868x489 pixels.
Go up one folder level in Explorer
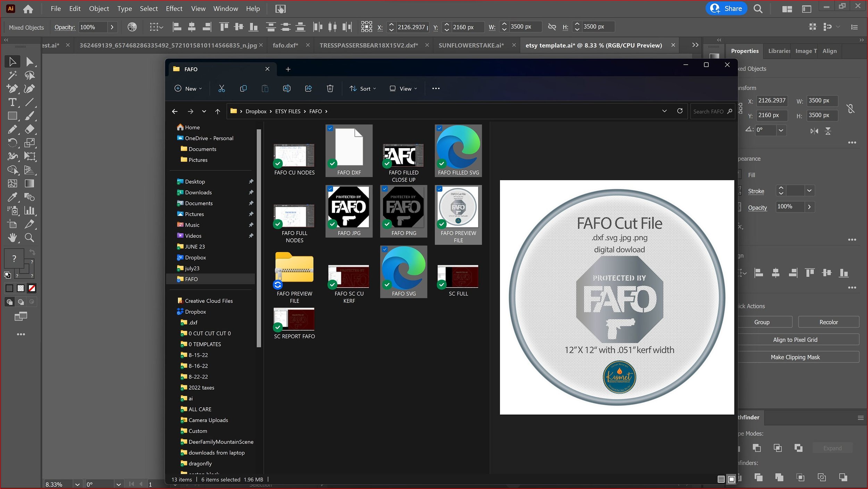(x=217, y=111)
